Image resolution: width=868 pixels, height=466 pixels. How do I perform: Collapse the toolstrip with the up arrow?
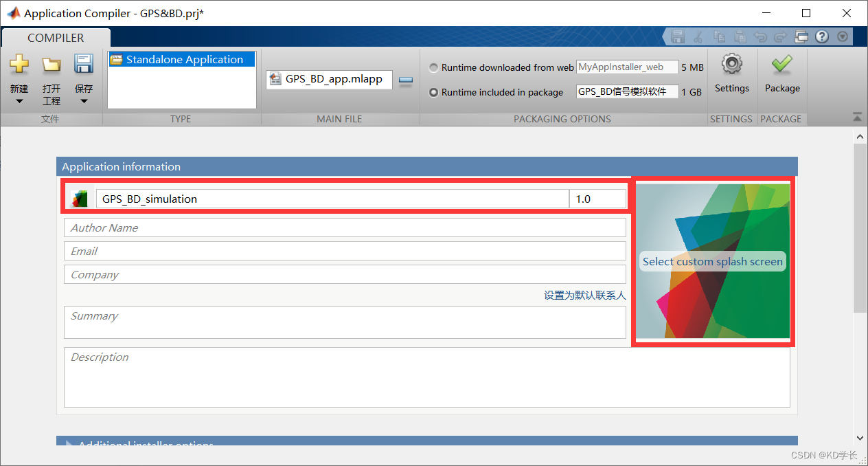tap(857, 117)
